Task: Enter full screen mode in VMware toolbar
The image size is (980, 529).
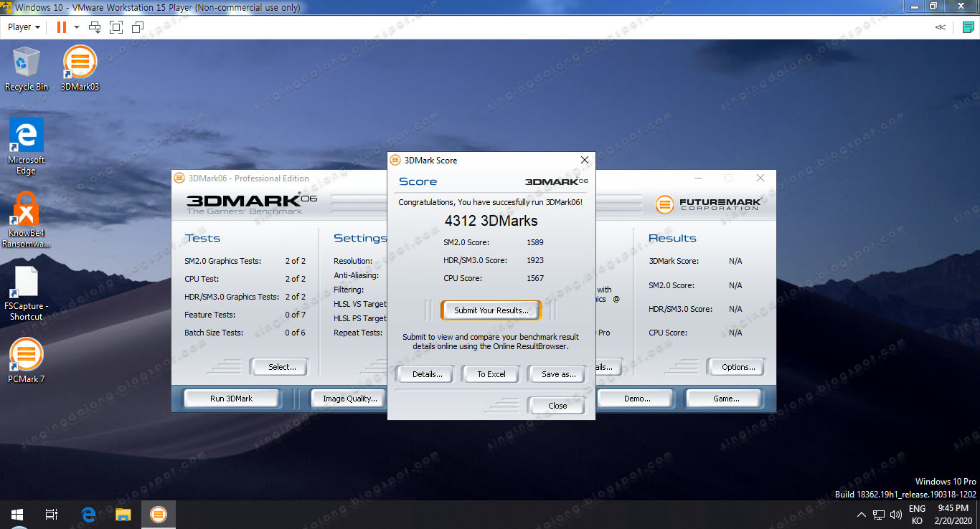Action: coord(116,27)
